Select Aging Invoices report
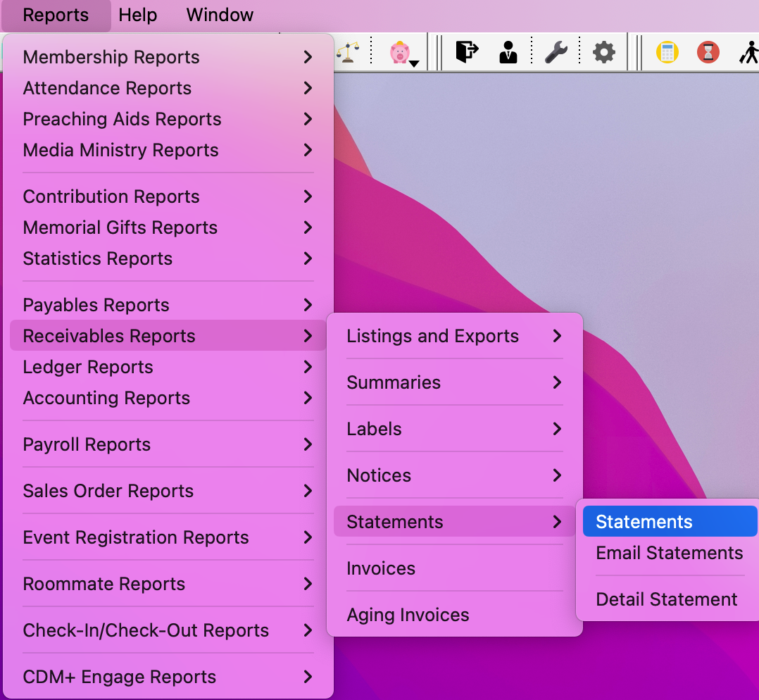 click(x=408, y=615)
